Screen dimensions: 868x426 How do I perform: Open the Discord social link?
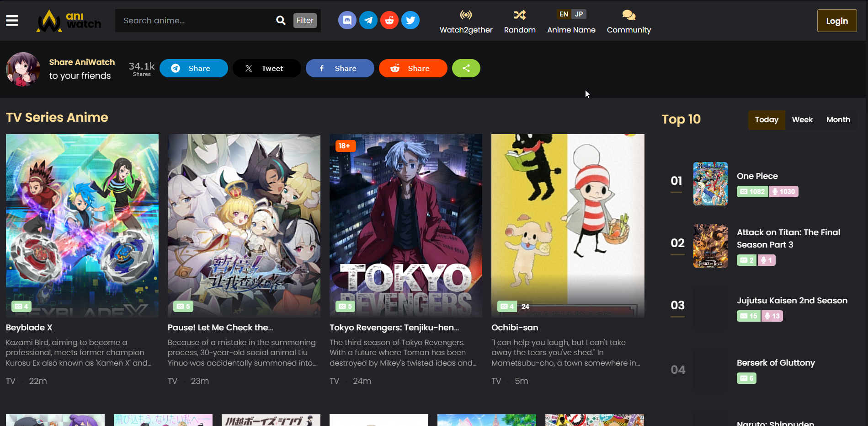pyautogui.click(x=347, y=20)
